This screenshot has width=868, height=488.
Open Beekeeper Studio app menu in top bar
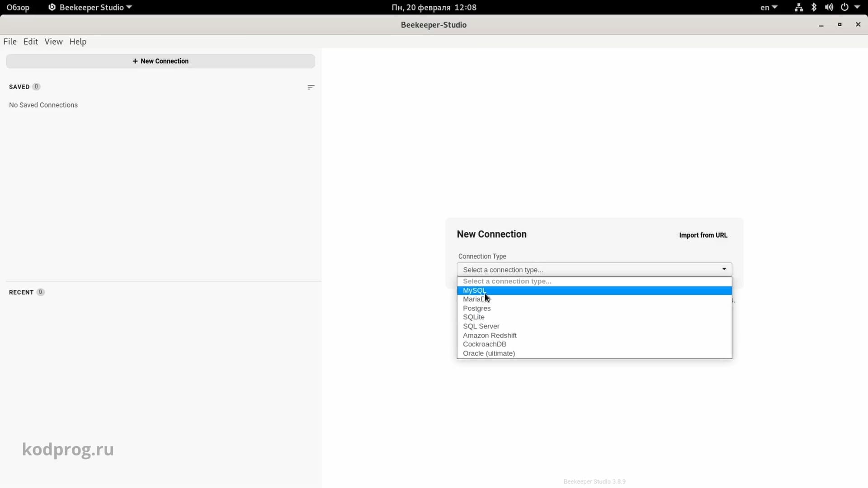point(90,7)
